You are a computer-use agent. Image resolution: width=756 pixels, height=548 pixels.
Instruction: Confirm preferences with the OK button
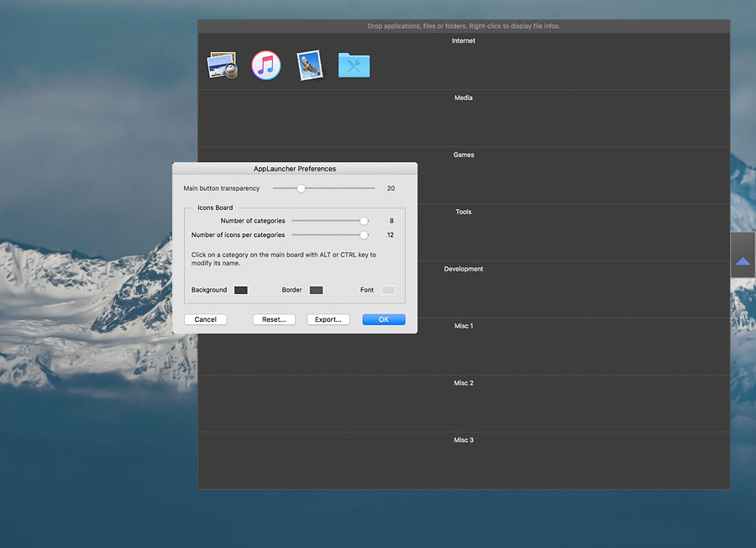tap(384, 319)
